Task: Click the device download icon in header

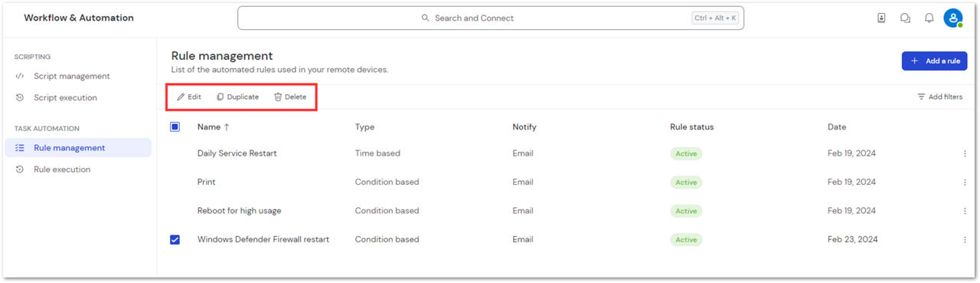Action: point(881,18)
